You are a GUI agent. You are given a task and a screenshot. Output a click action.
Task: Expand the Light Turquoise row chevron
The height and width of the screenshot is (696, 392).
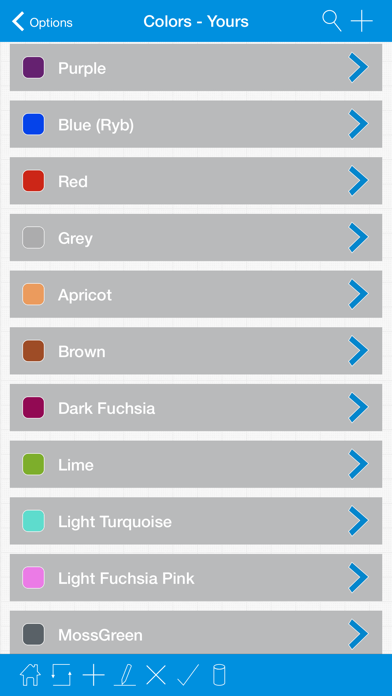tap(358, 521)
